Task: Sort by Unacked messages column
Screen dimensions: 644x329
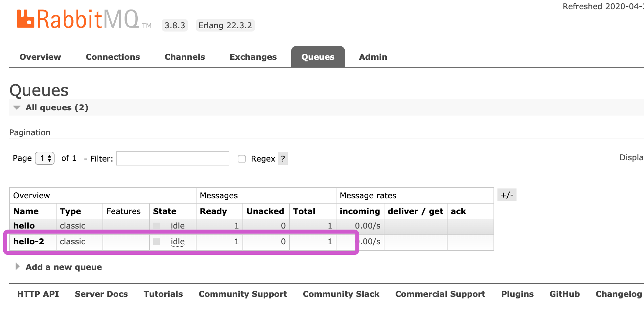Action: pos(265,211)
